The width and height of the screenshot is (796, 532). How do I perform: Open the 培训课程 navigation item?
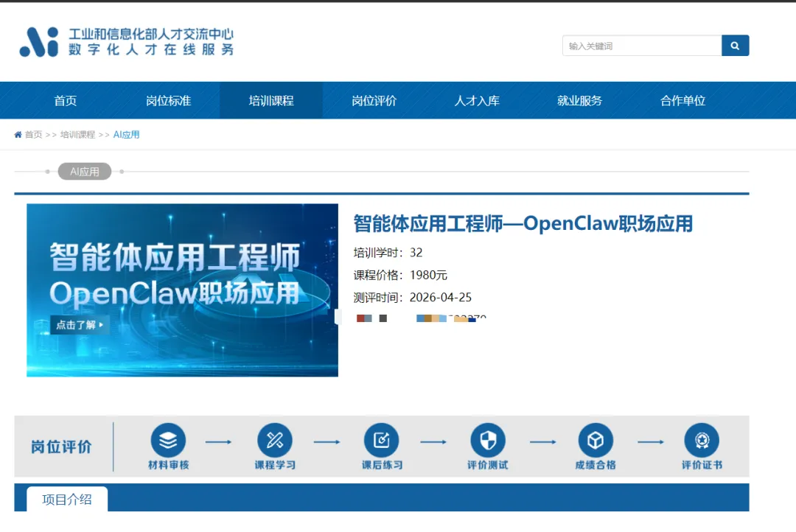click(271, 100)
